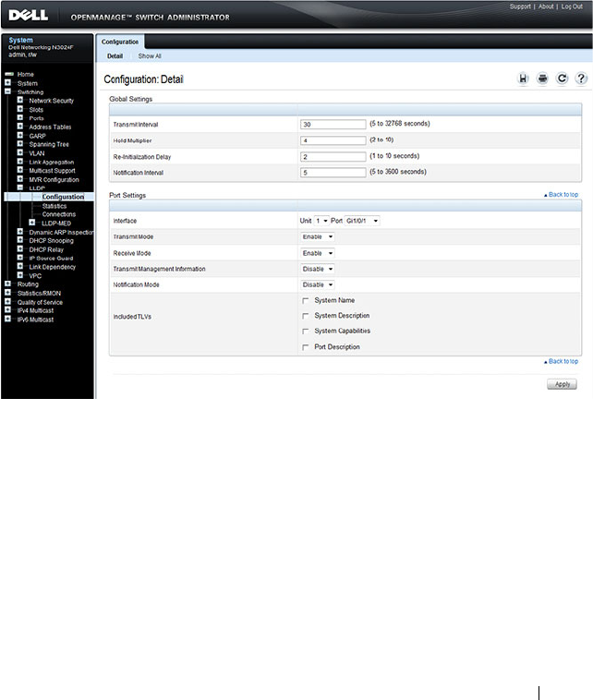The image size is (593, 700).
Task: Open LLDP Connections in the tree
Action: (x=59, y=214)
